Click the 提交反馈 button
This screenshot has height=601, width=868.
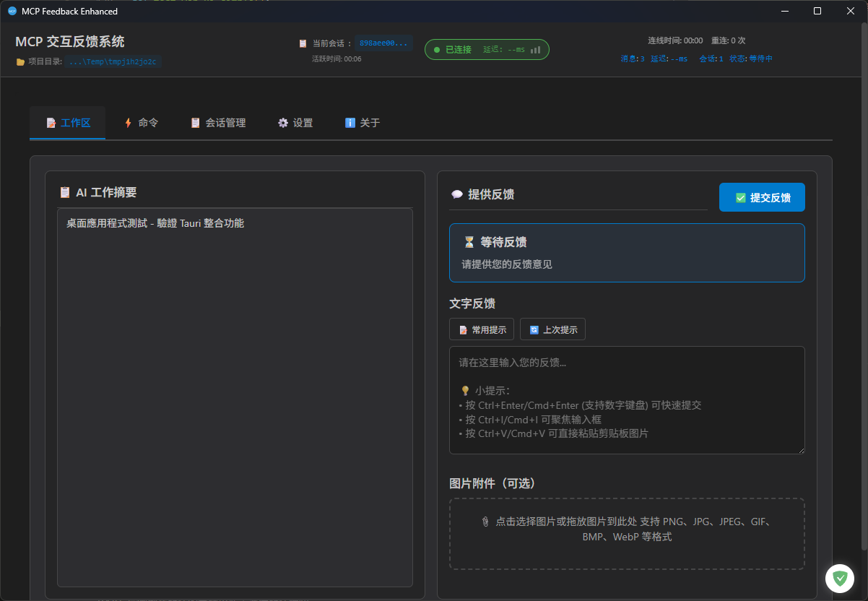762,197
